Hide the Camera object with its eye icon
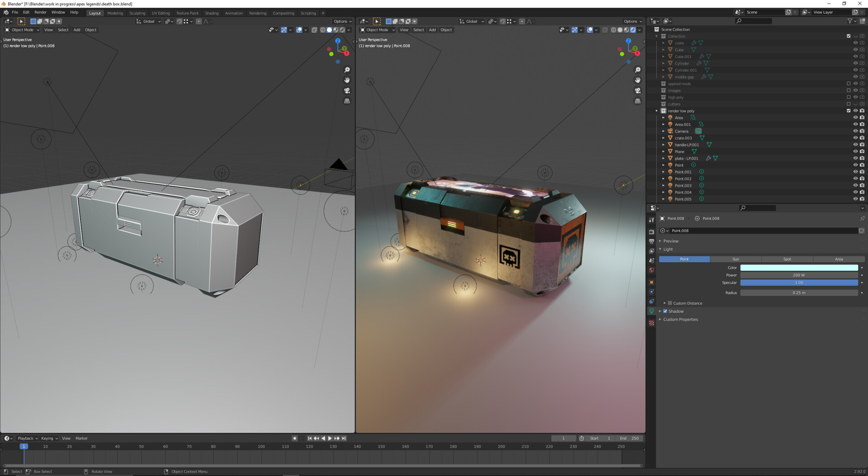This screenshot has width=868, height=476. pyautogui.click(x=855, y=131)
